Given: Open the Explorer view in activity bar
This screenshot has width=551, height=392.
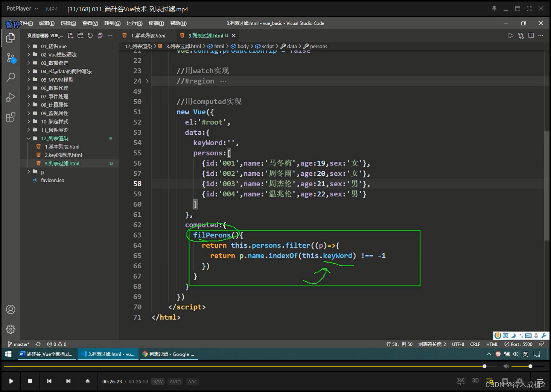Looking at the screenshot, I should 11,38.
